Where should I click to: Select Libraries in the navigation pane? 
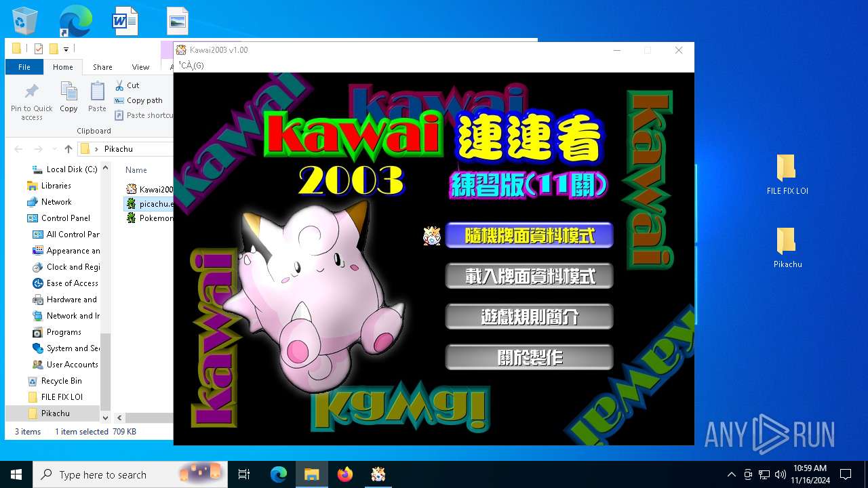pyautogui.click(x=49, y=186)
